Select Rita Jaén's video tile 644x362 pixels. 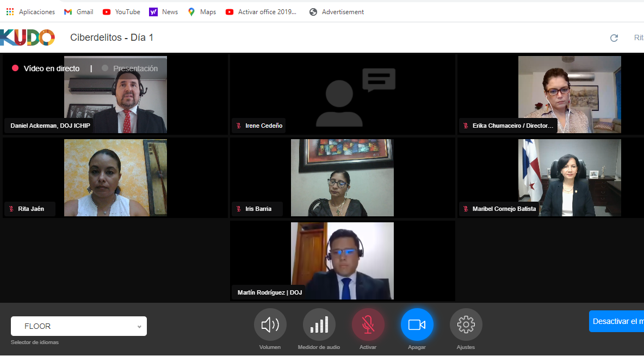[115, 178]
